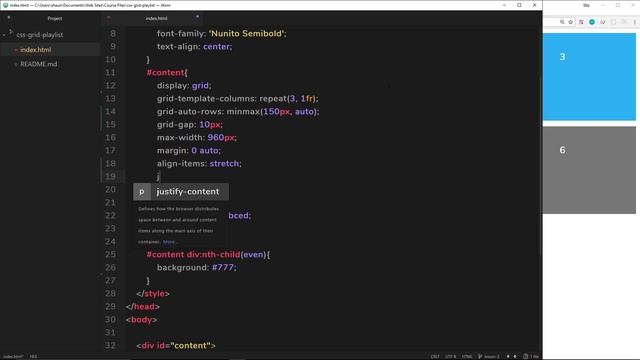Place cursor on 'display: grid;' line
The height and width of the screenshot is (360, 640).
pyautogui.click(x=184, y=86)
